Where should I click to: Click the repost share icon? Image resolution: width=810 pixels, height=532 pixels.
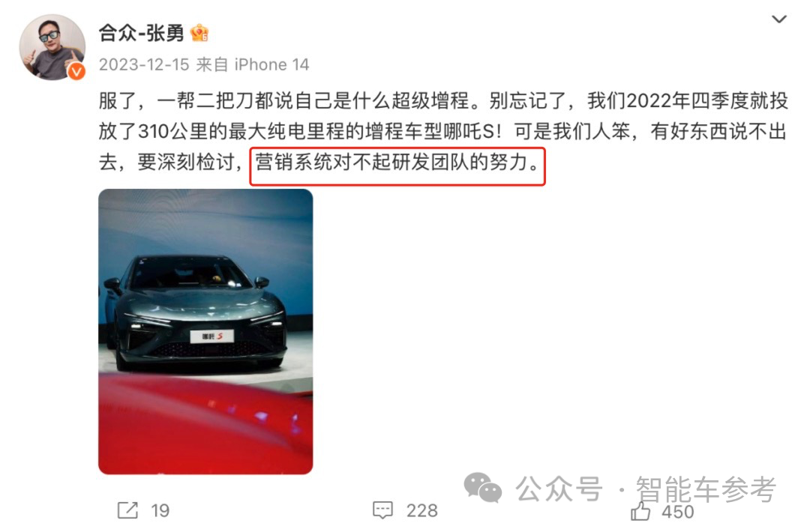pyautogui.click(x=127, y=510)
